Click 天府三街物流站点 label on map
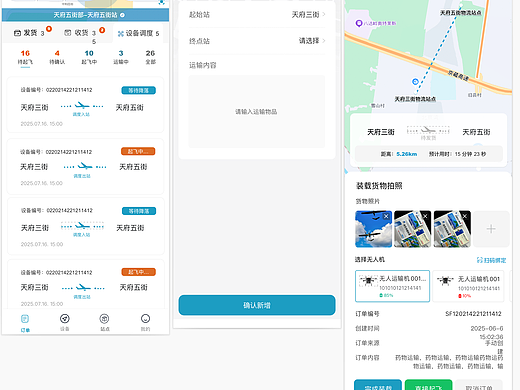 pos(415,99)
